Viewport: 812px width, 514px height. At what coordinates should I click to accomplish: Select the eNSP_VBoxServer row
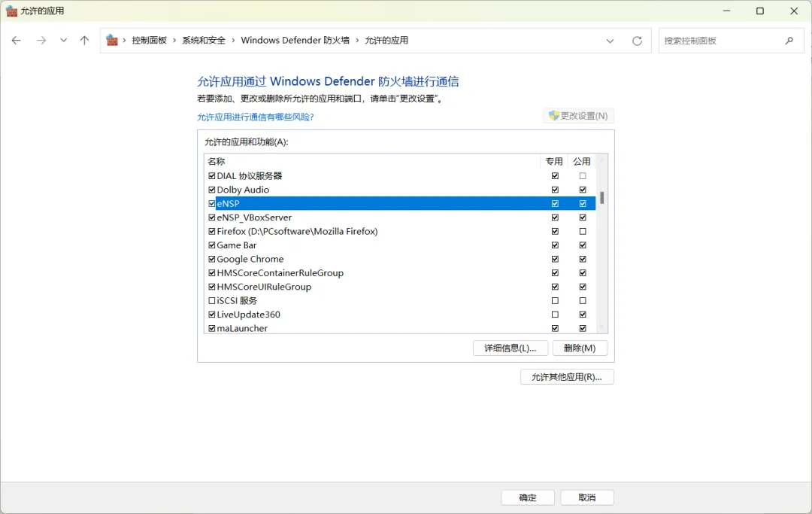coord(400,217)
